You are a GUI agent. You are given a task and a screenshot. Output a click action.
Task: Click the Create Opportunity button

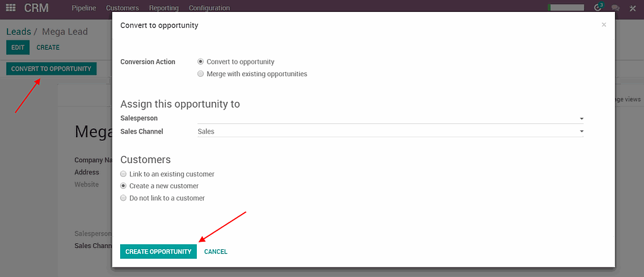tap(158, 251)
